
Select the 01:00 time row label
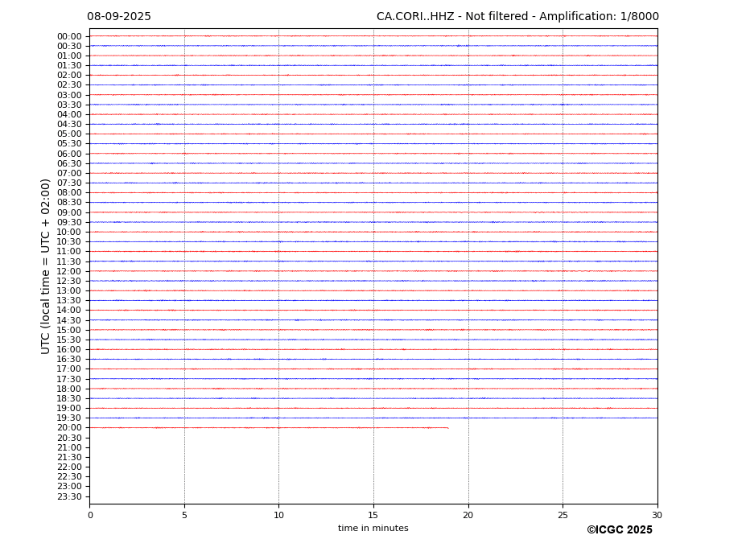coord(69,56)
